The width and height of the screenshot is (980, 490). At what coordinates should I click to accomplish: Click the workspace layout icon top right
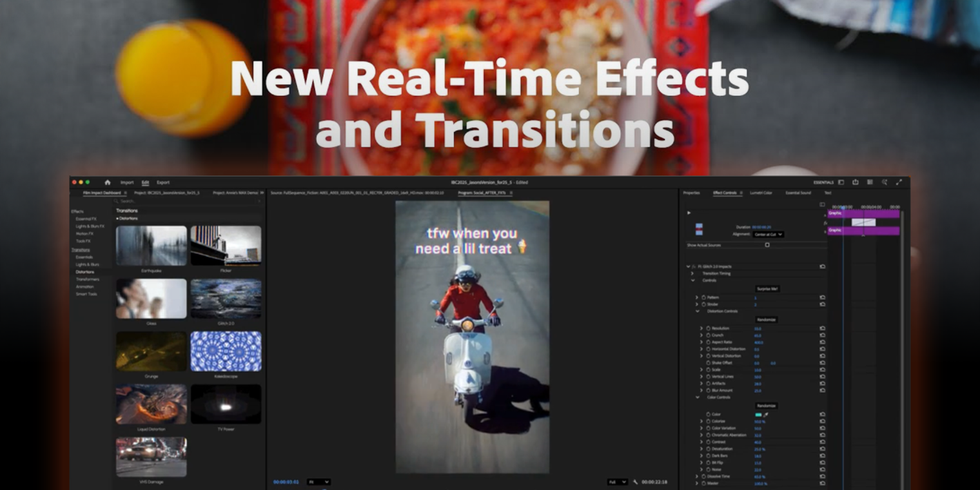point(841,182)
